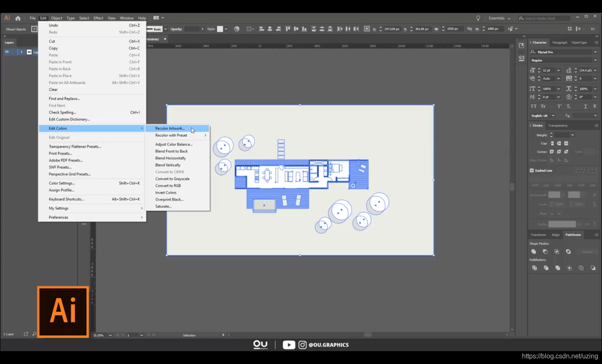This screenshot has width=602, height=364.
Task: Click the graphic Style color swatch
Action: 220,29
